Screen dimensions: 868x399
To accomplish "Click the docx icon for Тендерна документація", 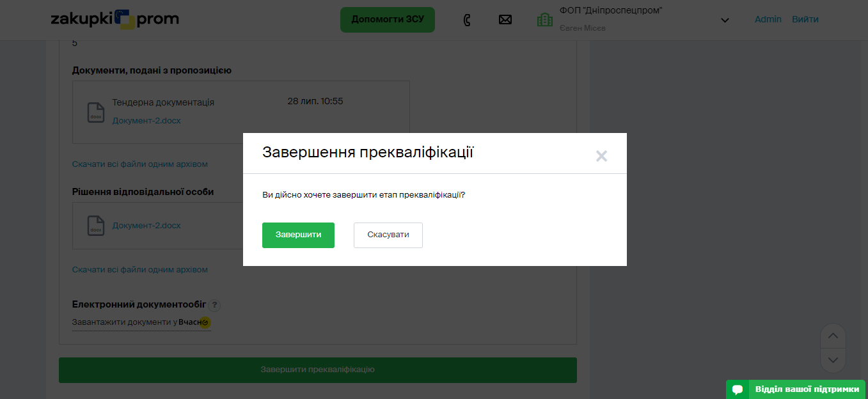I will click(95, 112).
